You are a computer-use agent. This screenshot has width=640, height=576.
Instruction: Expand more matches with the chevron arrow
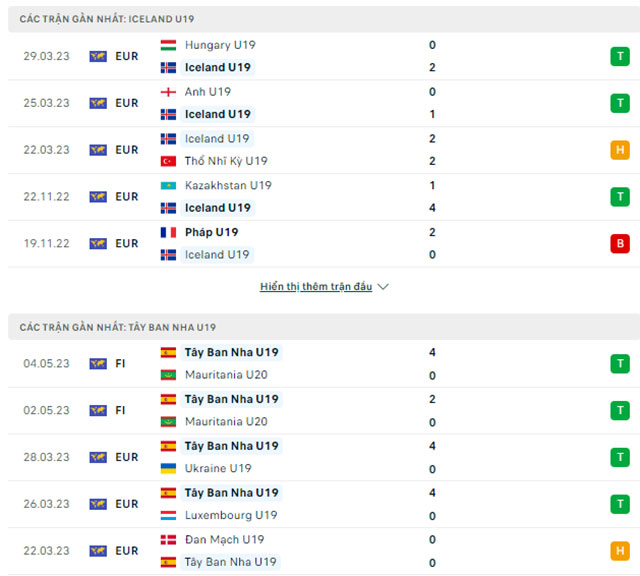[383, 286]
